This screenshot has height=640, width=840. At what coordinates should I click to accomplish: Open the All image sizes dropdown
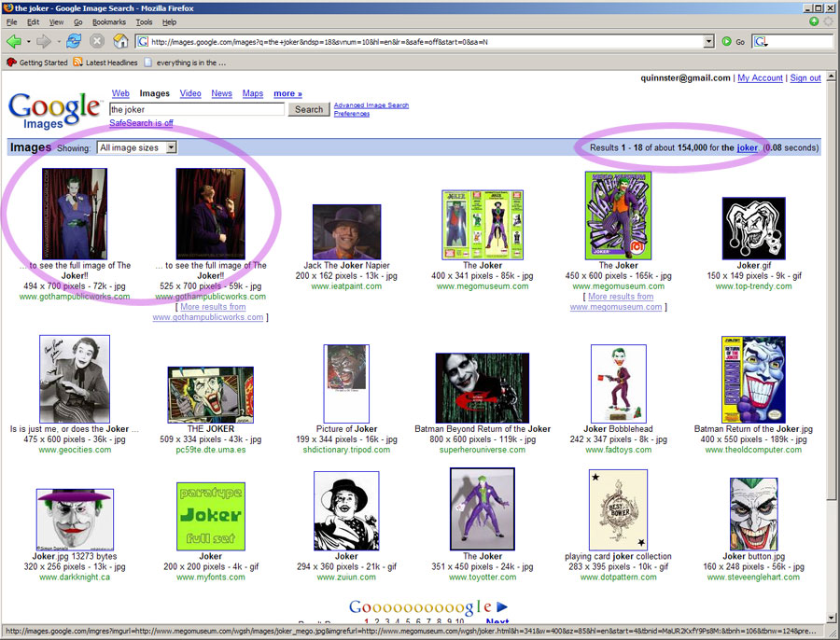coord(136,147)
